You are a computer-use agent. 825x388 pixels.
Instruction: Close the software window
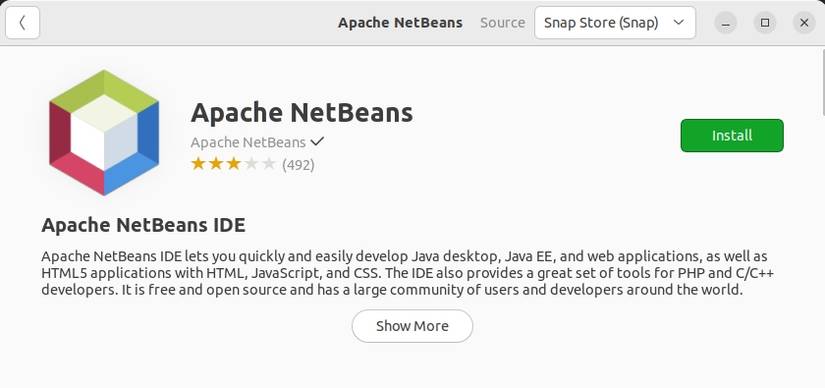(x=804, y=23)
